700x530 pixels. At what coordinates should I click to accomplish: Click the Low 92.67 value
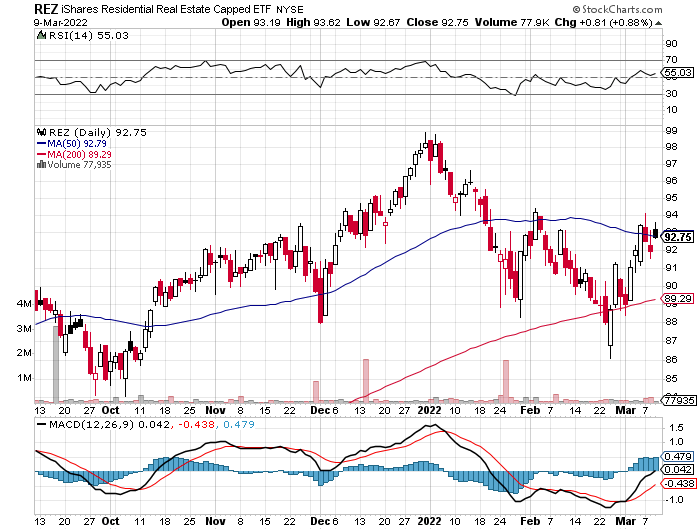[x=373, y=22]
